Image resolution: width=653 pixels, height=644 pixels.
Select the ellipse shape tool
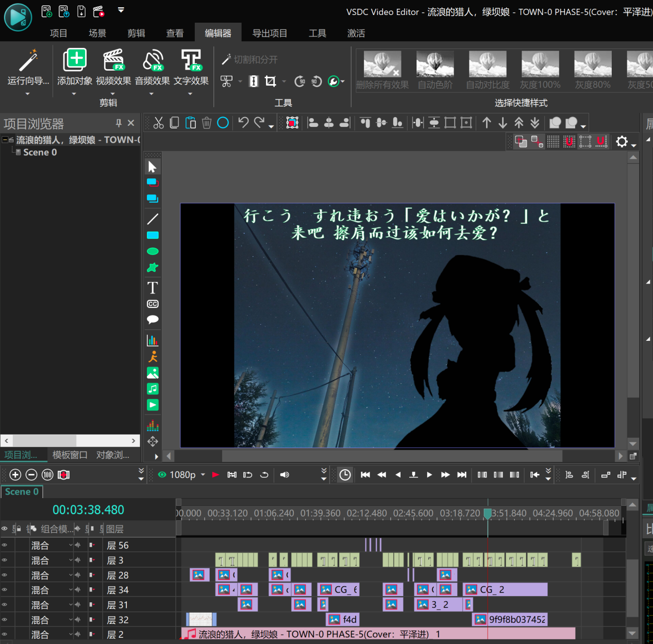(153, 251)
